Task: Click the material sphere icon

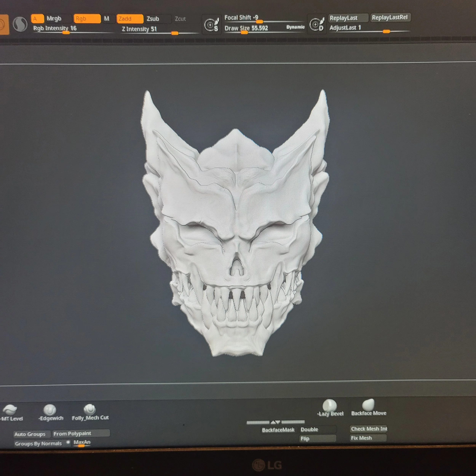Action: tap(20, 24)
